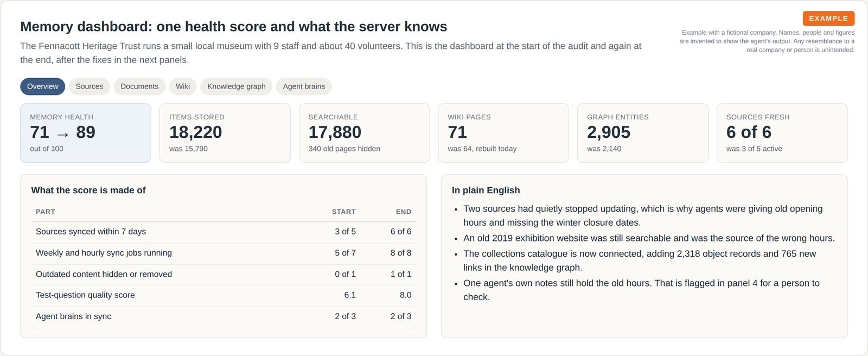The height and width of the screenshot is (356, 868).
Task: Click 'was 3 of 5 active' note
Action: pyautogui.click(x=754, y=149)
